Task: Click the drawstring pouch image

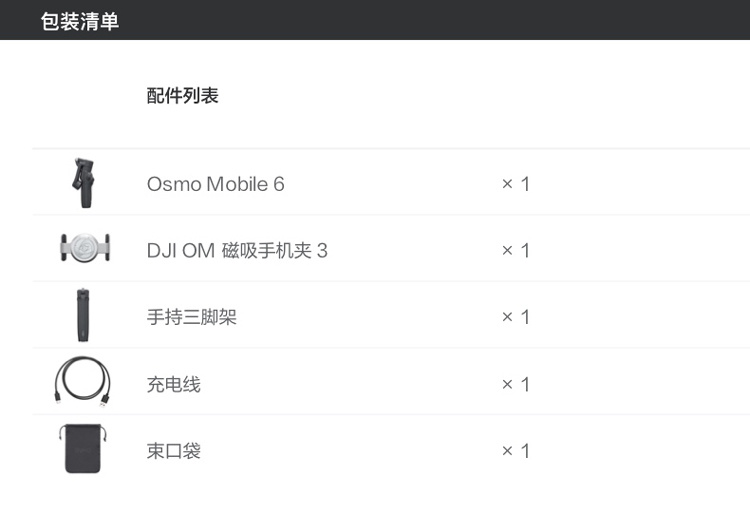Action: 82,449
